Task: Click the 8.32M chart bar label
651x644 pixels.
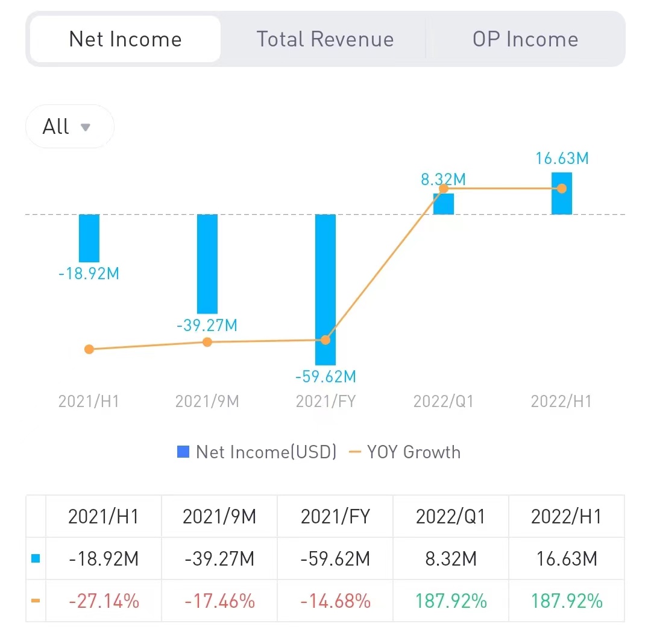Action: [444, 179]
